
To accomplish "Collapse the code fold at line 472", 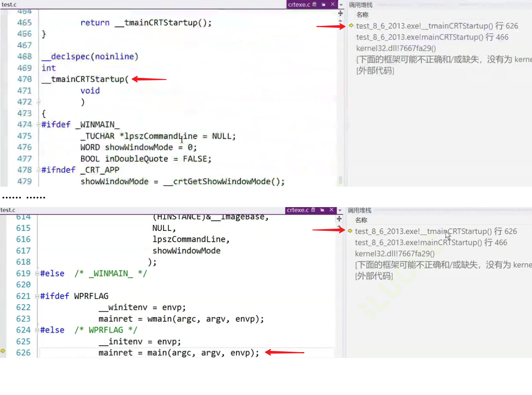I will pyautogui.click(x=38, y=102).
